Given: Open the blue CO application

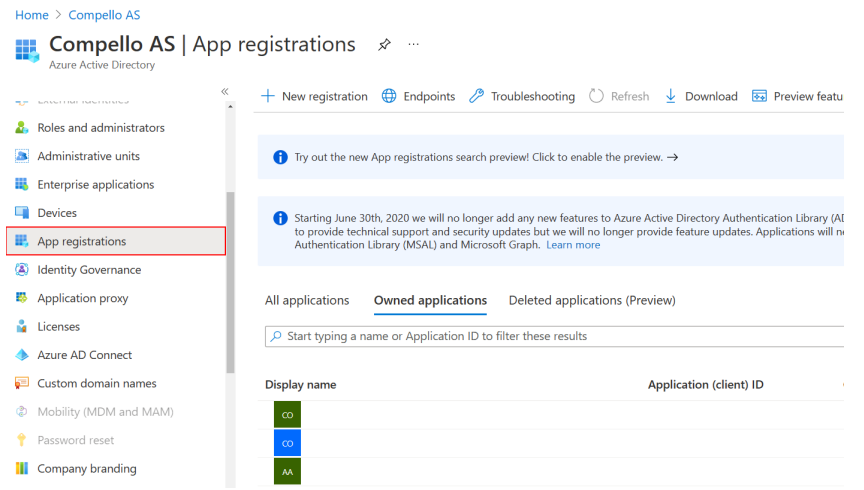Looking at the screenshot, I should pos(287,443).
